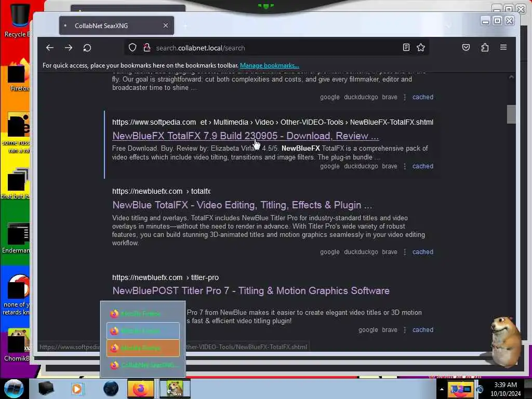
Task: Open the media player taskbar icon
Action: click(x=77, y=389)
